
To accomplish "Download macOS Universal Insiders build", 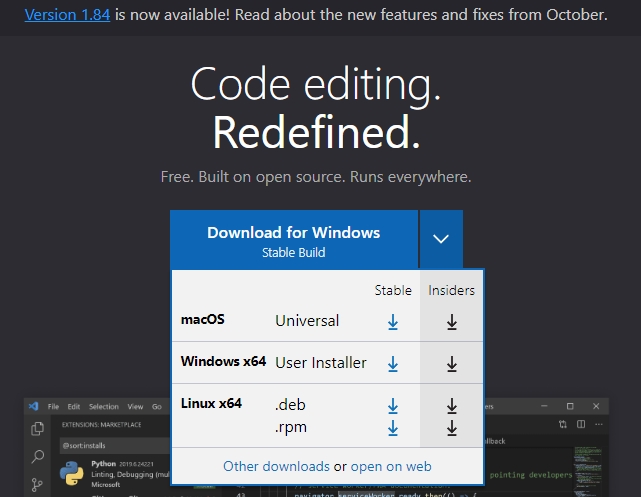I will click(x=451, y=322).
